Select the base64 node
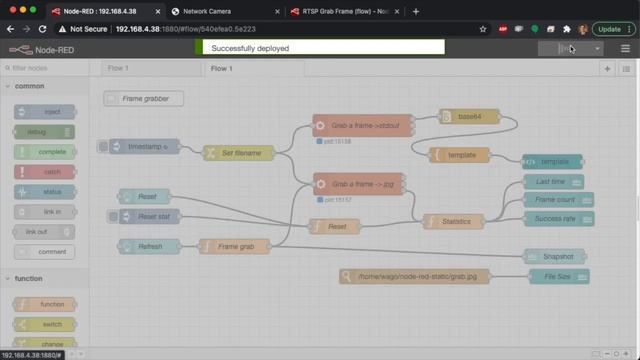Image resolution: width=640 pixels, height=360 pixels. tap(469, 117)
